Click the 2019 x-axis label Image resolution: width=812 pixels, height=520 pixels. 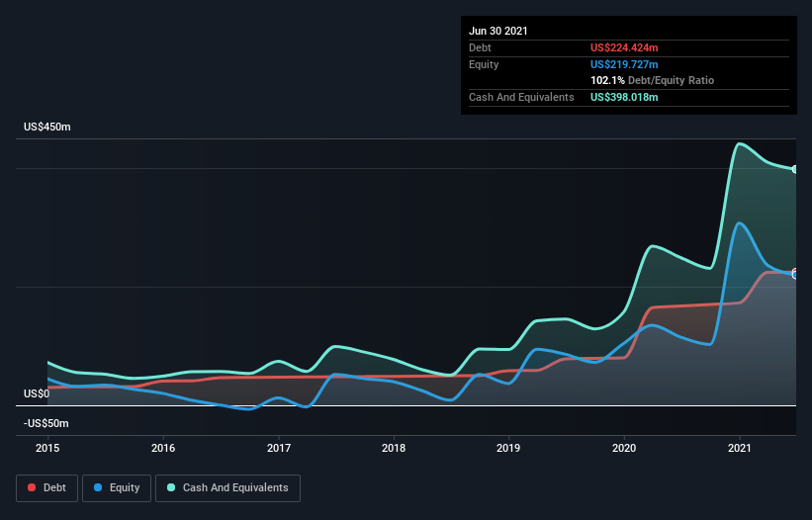pyautogui.click(x=508, y=448)
